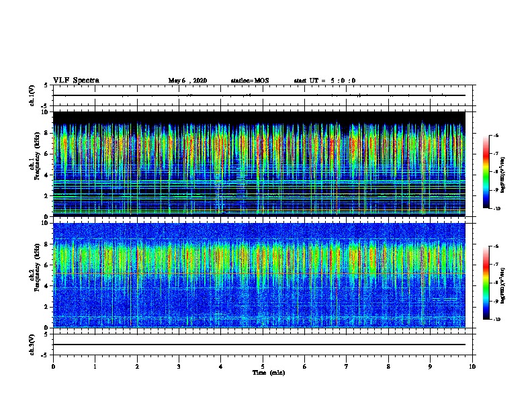Click time axis tick label "5"
Screen dimensions: 532x411
(263, 367)
